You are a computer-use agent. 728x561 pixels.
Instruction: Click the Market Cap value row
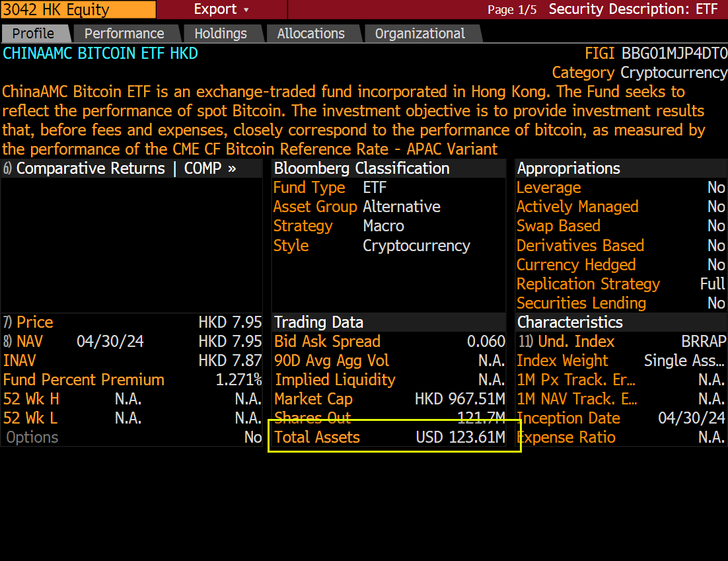(x=390, y=399)
